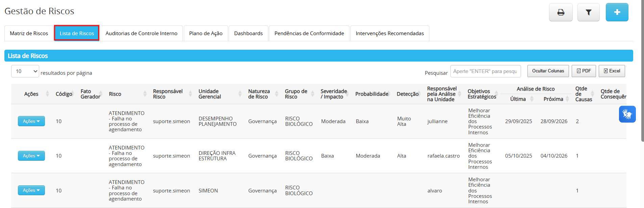
Task: Open the Pendências de Conformidade tab
Action: [309, 33]
